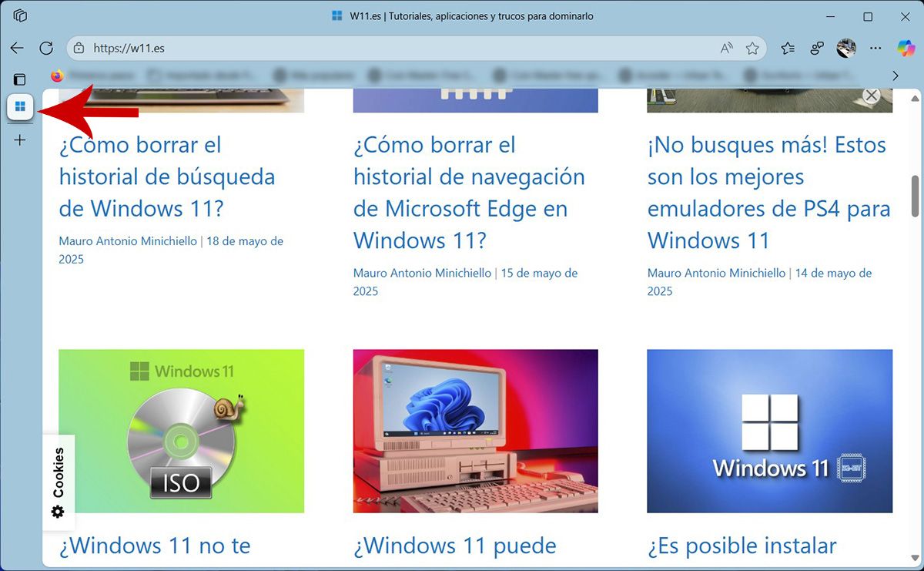
Task: Open the Cookies settings side tab
Action: [59, 482]
